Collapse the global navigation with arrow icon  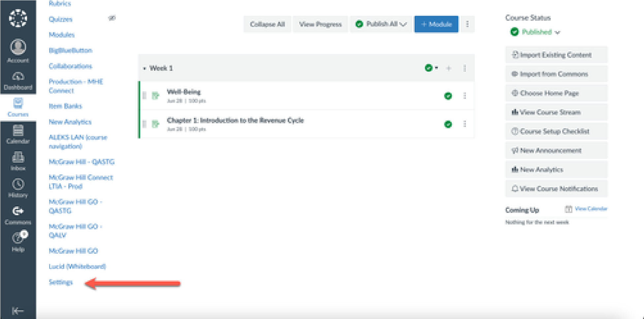tap(18, 311)
